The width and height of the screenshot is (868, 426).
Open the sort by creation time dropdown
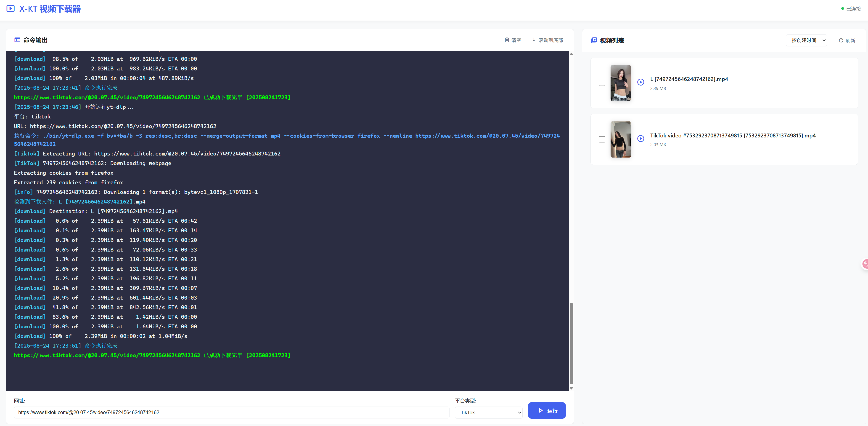pyautogui.click(x=806, y=40)
